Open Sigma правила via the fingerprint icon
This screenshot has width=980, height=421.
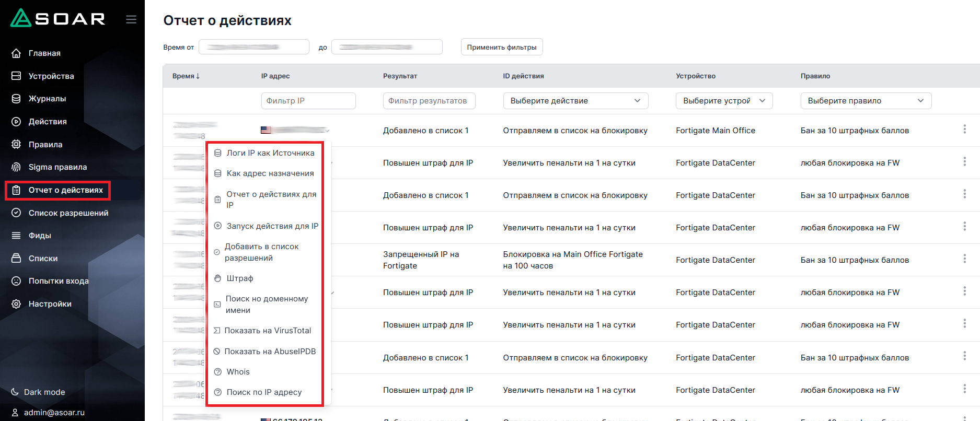[16, 167]
